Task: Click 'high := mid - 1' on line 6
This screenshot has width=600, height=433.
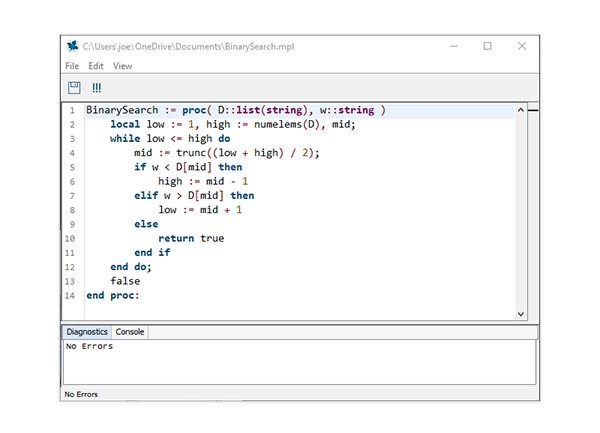Action: (x=203, y=181)
